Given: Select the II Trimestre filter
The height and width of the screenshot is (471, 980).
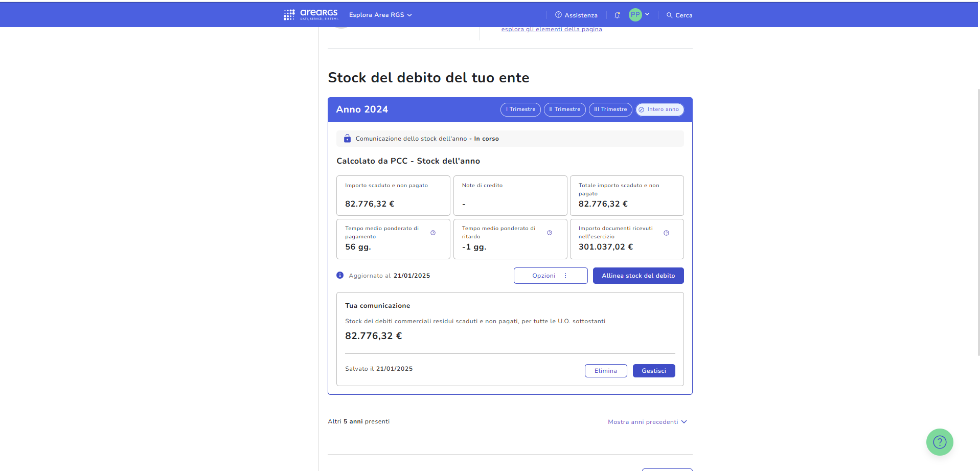Looking at the screenshot, I should (x=564, y=109).
